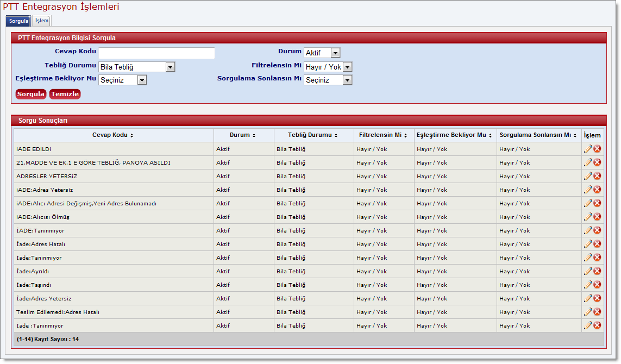
Task: Open the Eşleştirme Bekliyor Mu dropdown
Action: point(123,80)
